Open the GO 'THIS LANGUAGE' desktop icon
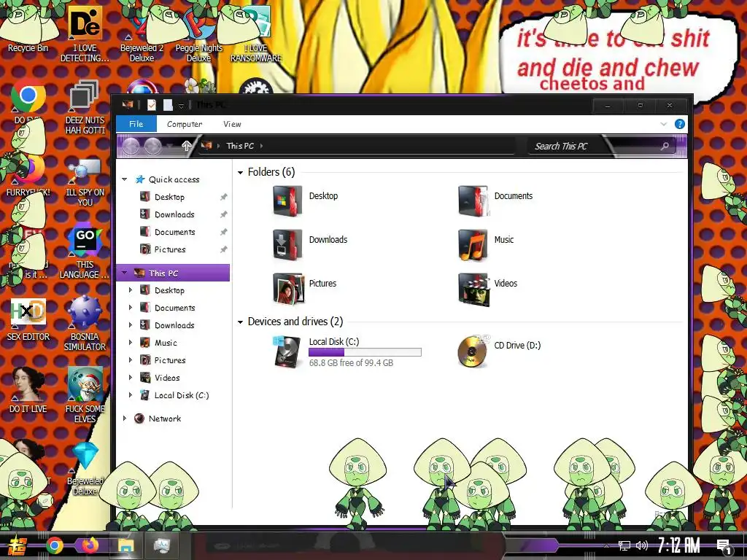This screenshot has width=747, height=560. (x=85, y=252)
